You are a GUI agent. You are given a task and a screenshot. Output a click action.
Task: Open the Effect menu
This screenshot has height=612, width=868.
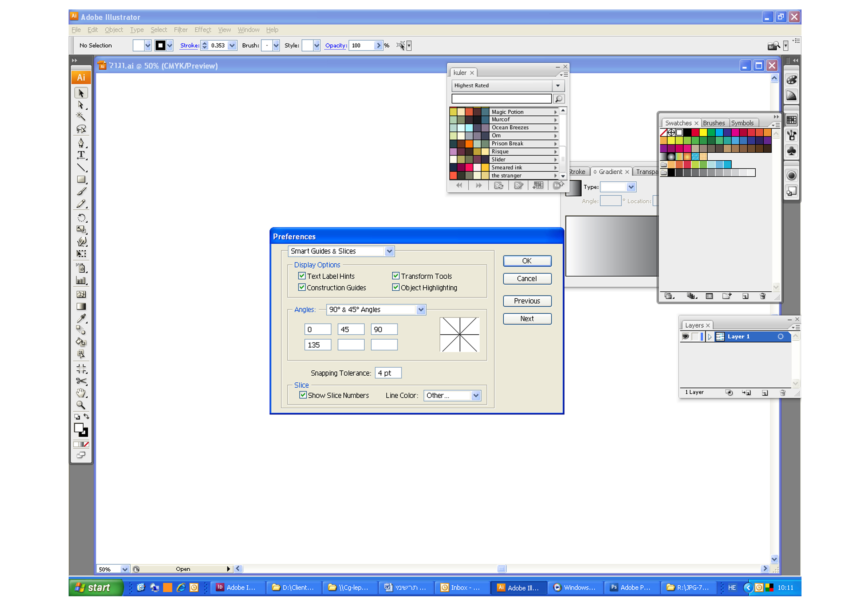pos(203,29)
